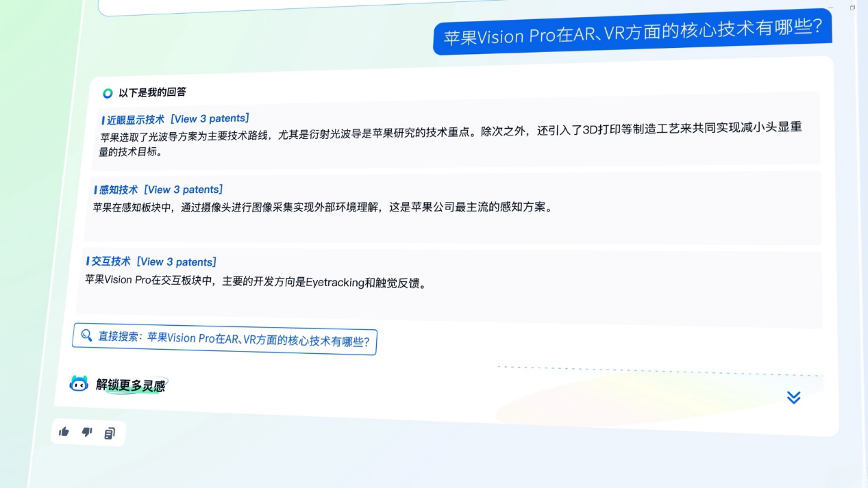Click the window restore button at top right
868x488 pixels.
[852, 7]
